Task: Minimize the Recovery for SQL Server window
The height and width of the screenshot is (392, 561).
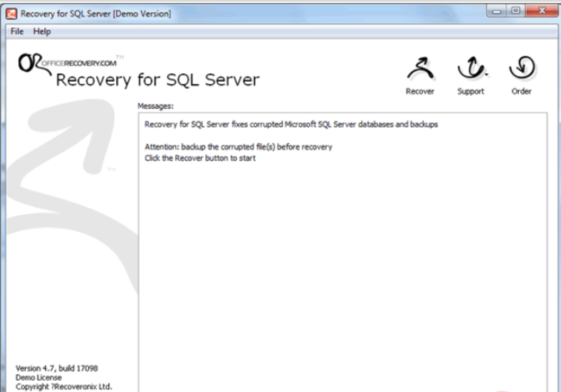Action: (x=496, y=11)
